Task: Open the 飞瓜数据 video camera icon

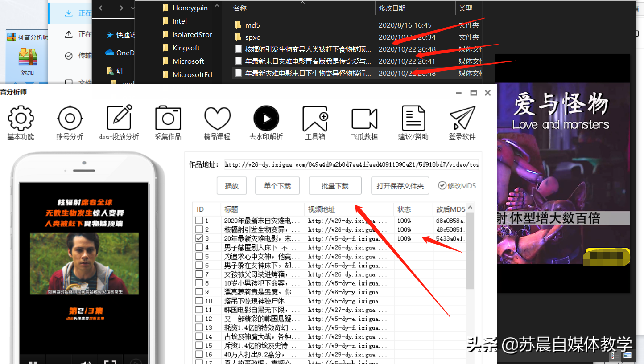Action: (364, 119)
